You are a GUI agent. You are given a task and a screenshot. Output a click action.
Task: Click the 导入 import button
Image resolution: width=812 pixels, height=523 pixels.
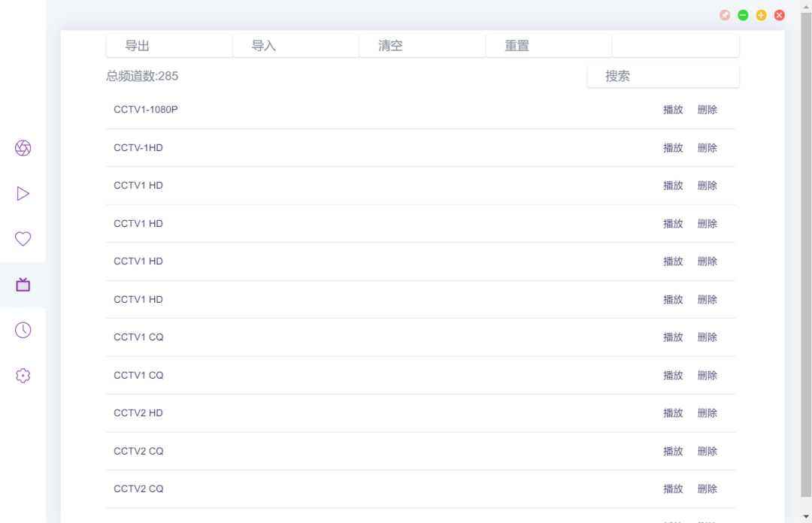(x=295, y=46)
